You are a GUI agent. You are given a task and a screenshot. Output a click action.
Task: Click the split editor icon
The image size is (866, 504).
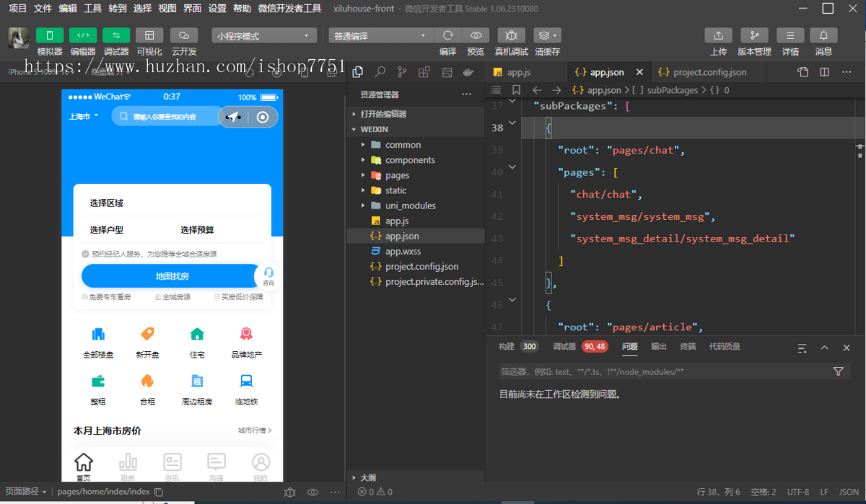pos(825,72)
